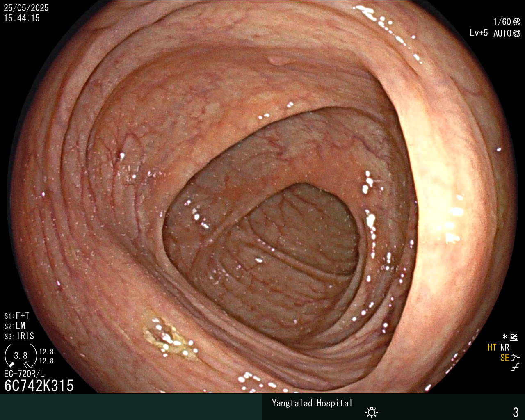Click the endoscopic image of the colon lumen
The image size is (525, 420).
(x=262, y=197)
